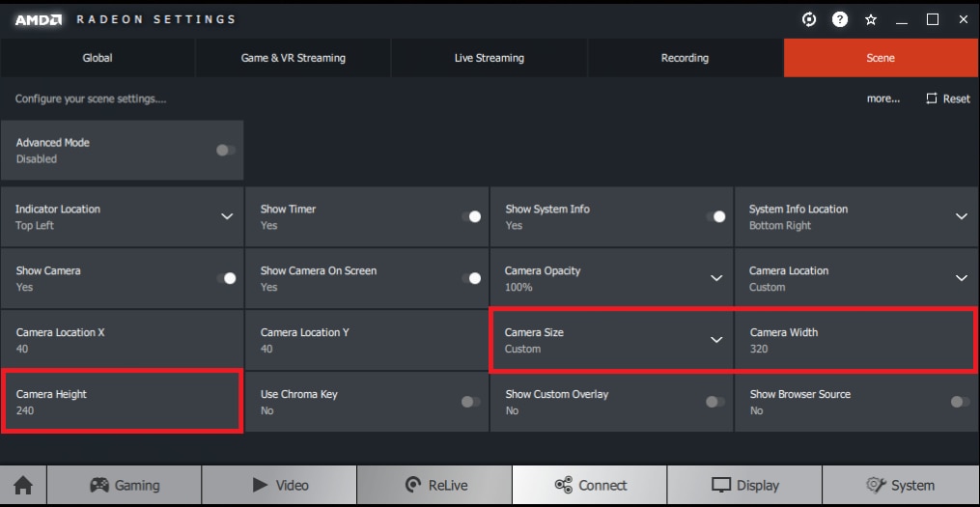Click the '100%' opacity value

518,287
